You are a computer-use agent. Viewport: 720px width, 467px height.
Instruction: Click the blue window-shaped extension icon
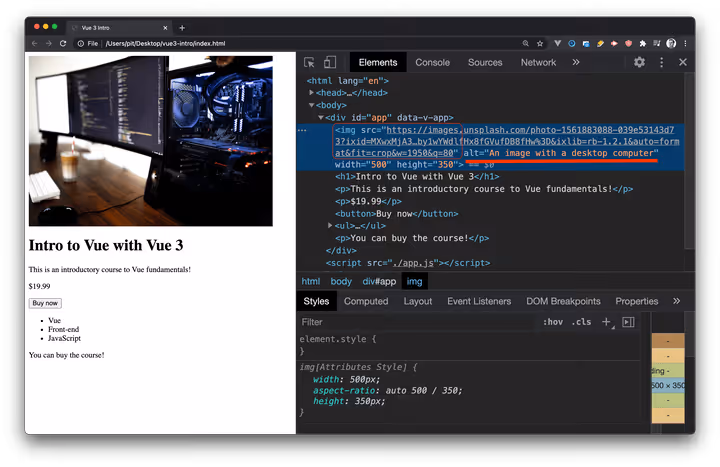point(586,44)
